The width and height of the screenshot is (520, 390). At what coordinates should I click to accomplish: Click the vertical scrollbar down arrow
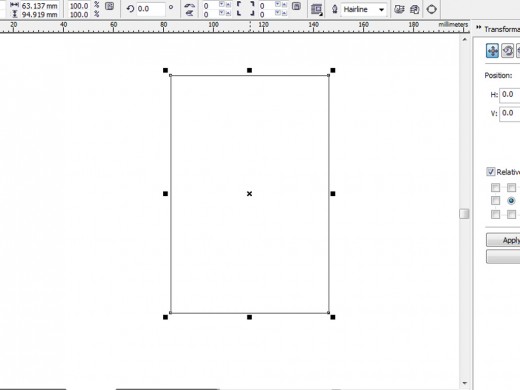pos(464,383)
